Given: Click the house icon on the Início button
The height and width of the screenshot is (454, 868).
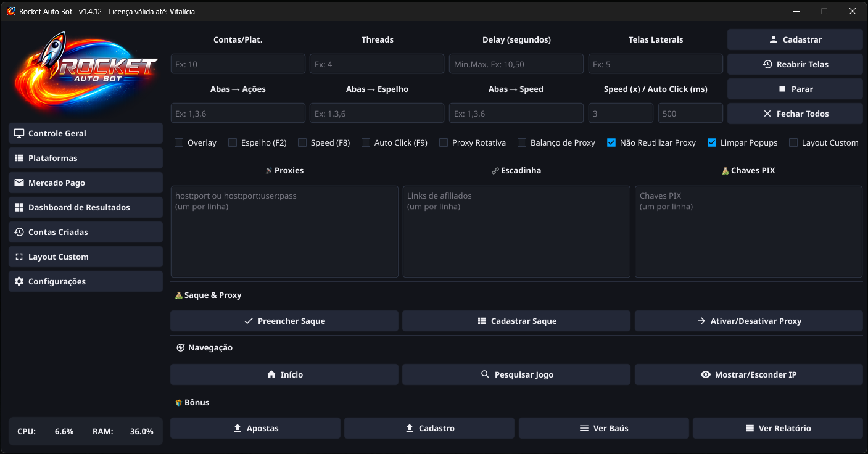Looking at the screenshot, I should [x=271, y=374].
